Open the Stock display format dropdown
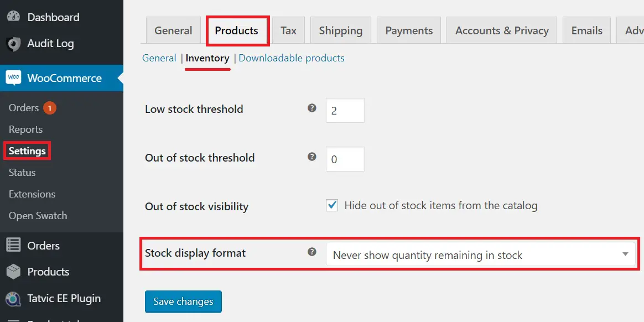 coord(481,255)
